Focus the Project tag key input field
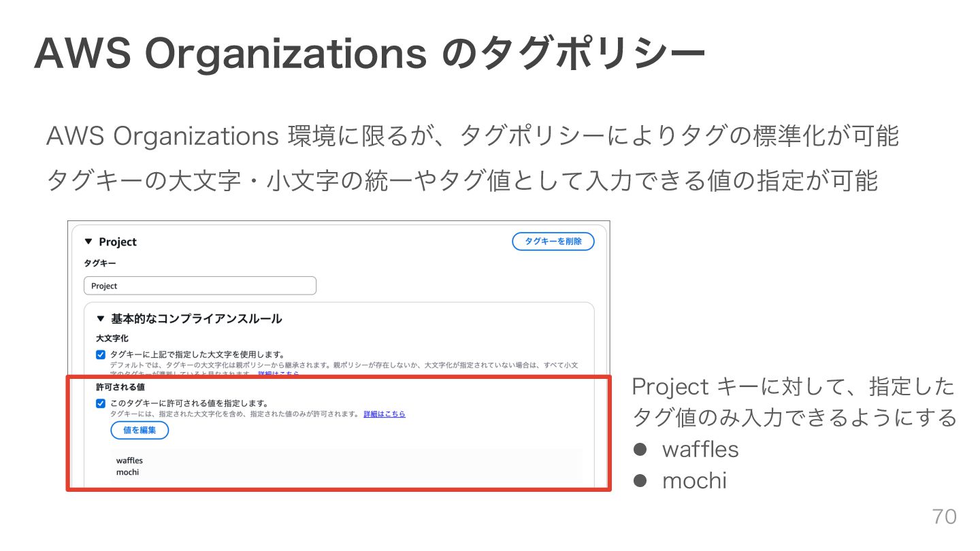980x551 pixels. pyautogui.click(x=200, y=286)
